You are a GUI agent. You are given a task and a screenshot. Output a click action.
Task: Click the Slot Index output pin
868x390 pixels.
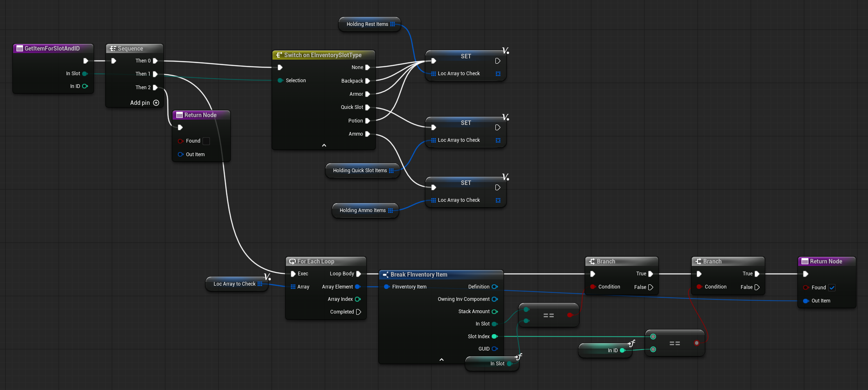point(495,337)
